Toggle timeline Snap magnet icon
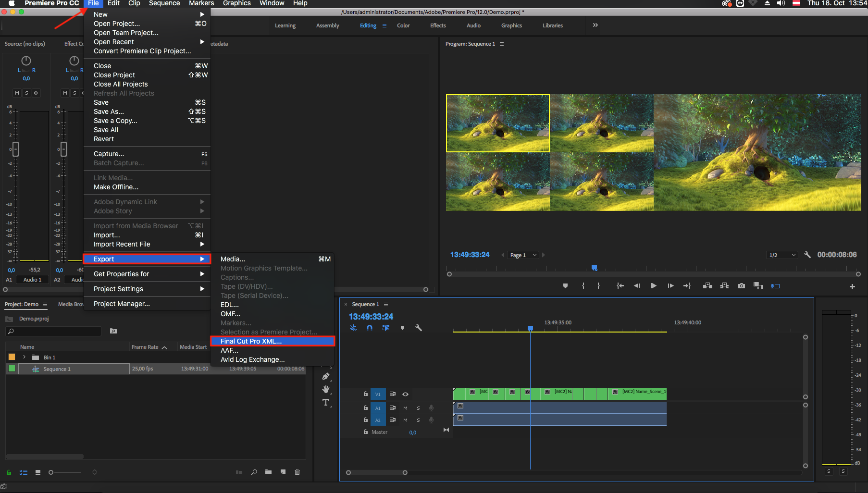Screen dimensions: 868x493 370,328
